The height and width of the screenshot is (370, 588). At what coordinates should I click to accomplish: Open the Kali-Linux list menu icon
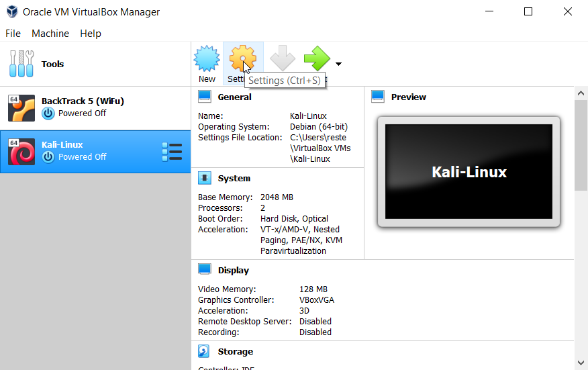click(172, 152)
